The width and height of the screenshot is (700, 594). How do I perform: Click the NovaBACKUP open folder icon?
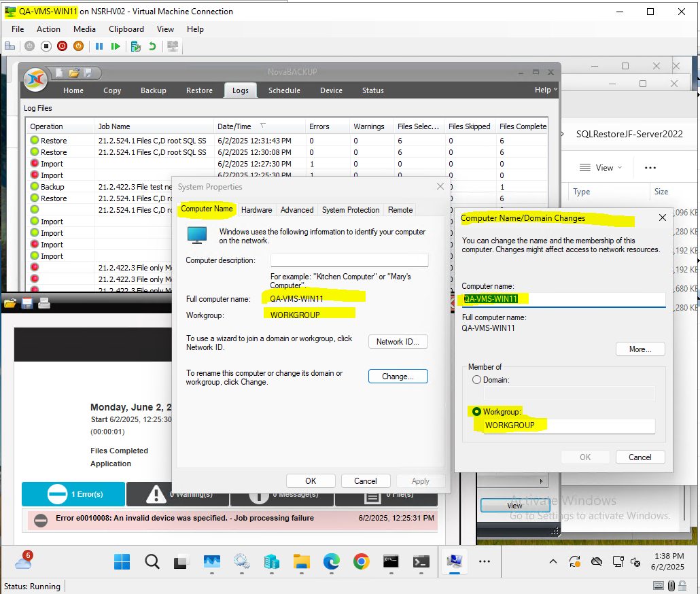74,72
